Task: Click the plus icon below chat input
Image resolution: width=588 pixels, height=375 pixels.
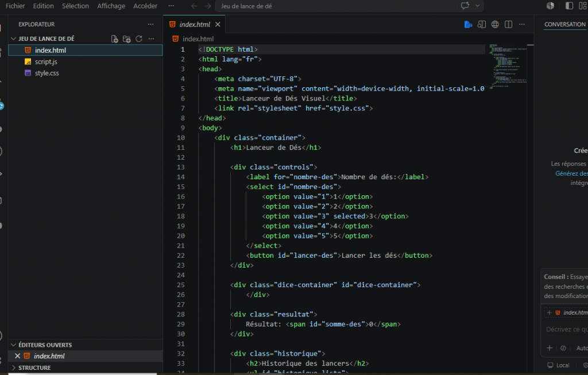Action: coord(550,349)
